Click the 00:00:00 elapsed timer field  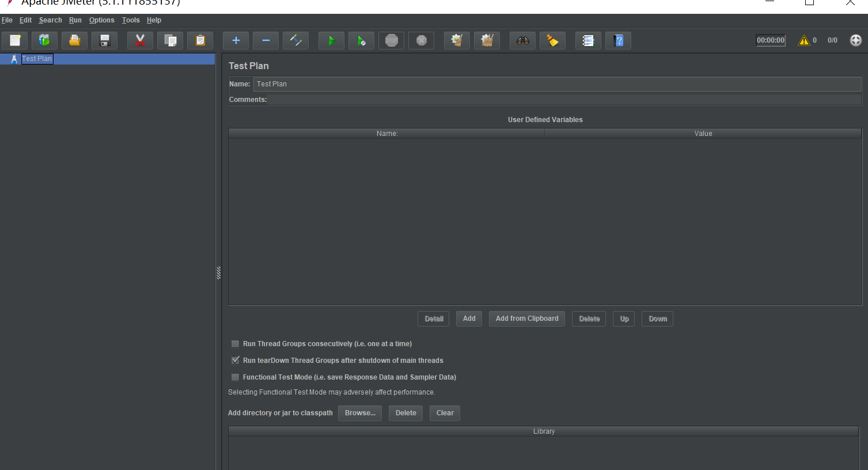[x=771, y=40]
